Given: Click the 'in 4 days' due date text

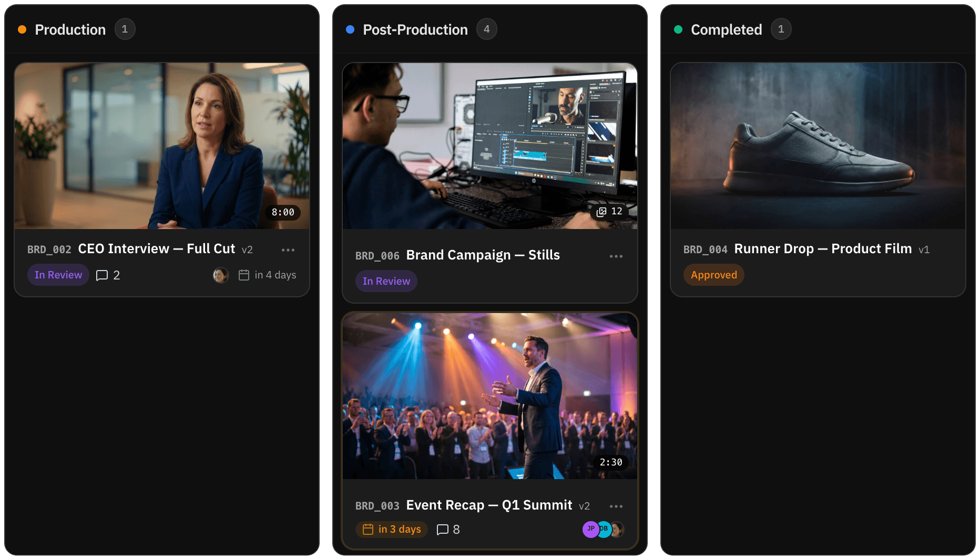Looking at the screenshot, I should pyautogui.click(x=275, y=275).
